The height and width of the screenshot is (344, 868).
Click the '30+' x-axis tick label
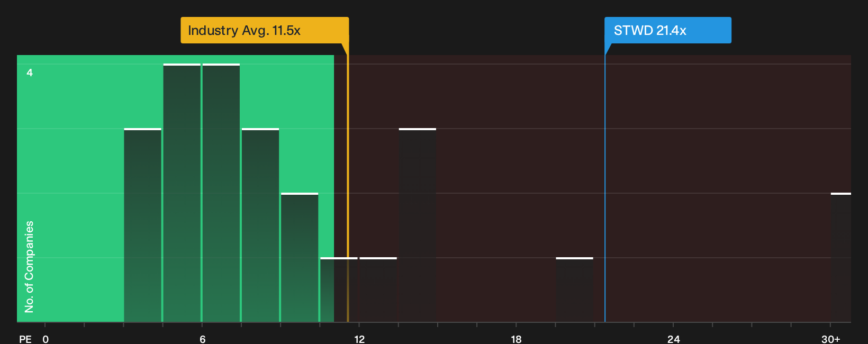coord(830,339)
